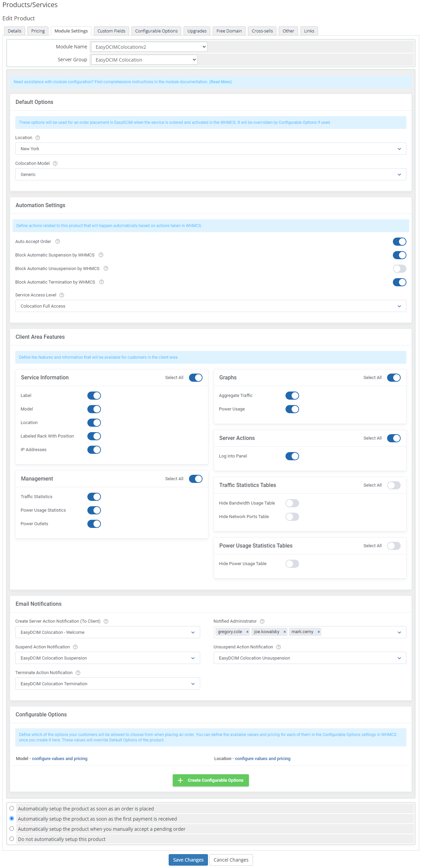This screenshot has width=422, height=868.
Task: Remove gregory.cole from notified administrators
Action: click(x=247, y=632)
